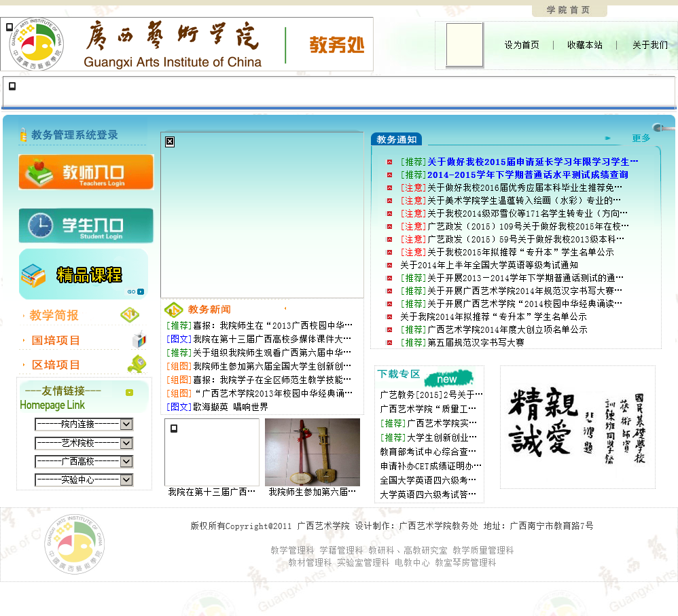Click 关于我们 link

[x=650, y=45]
